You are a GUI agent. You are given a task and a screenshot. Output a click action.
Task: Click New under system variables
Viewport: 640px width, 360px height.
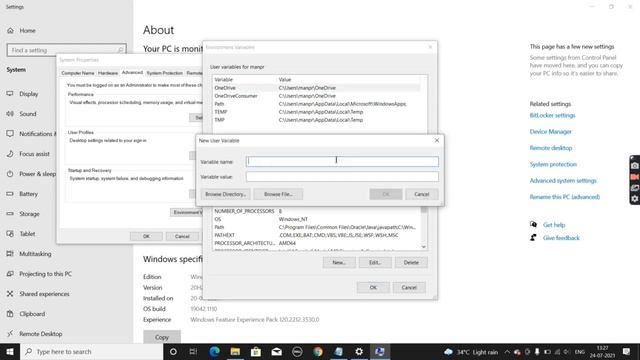point(339,262)
